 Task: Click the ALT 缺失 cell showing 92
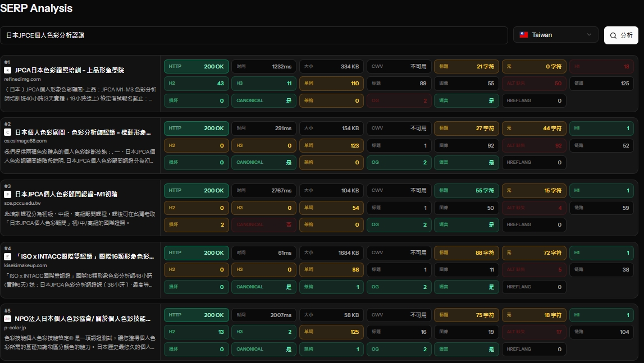[534, 145]
